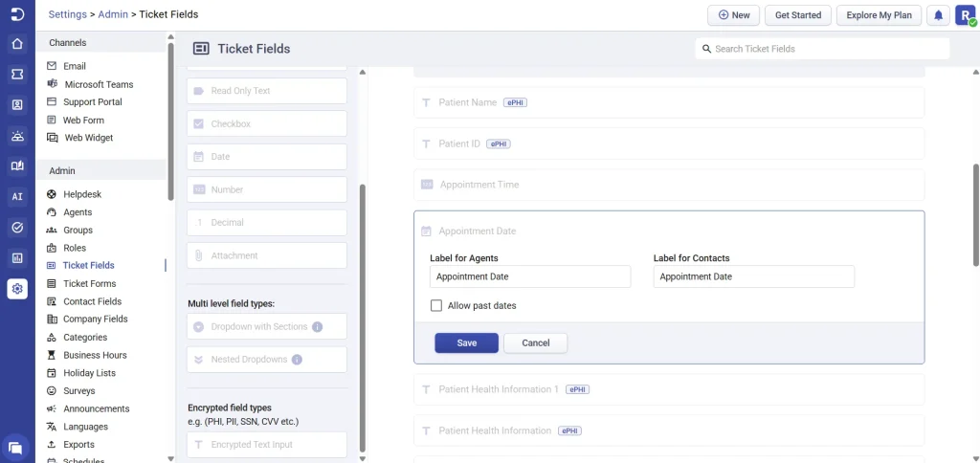Cancel editing Appointment Date field
This screenshot has width=980, height=463.
click(x=536, y=343)
